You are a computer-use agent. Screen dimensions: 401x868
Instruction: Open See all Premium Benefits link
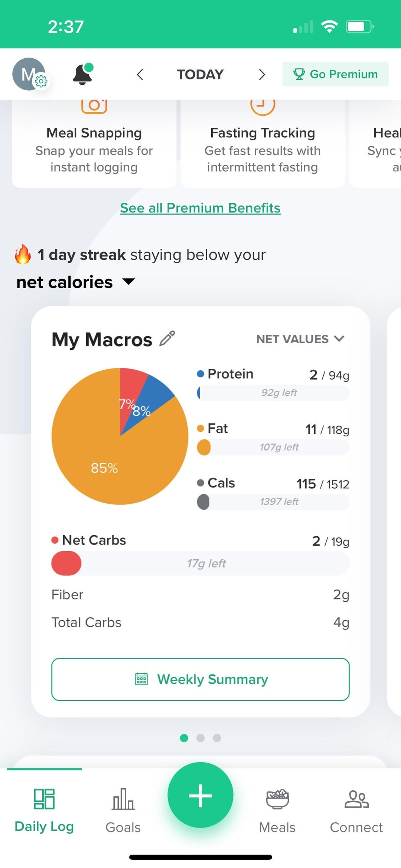coord(200,208)
